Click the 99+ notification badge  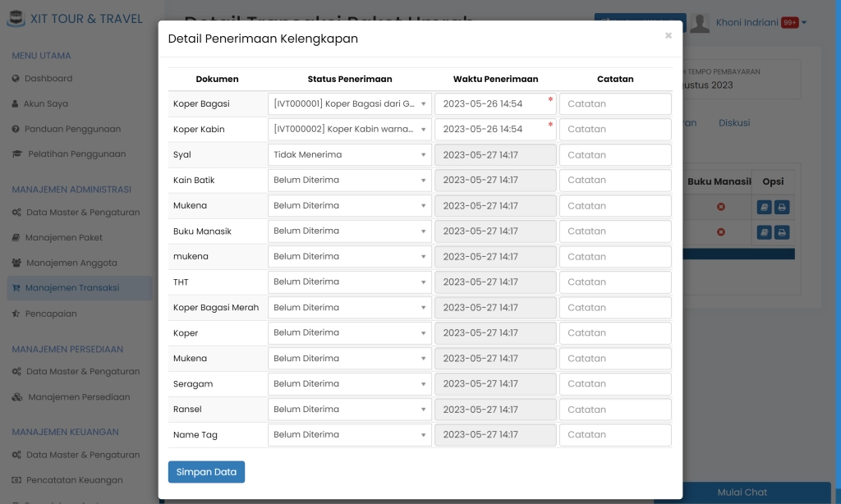coord(789,22)
